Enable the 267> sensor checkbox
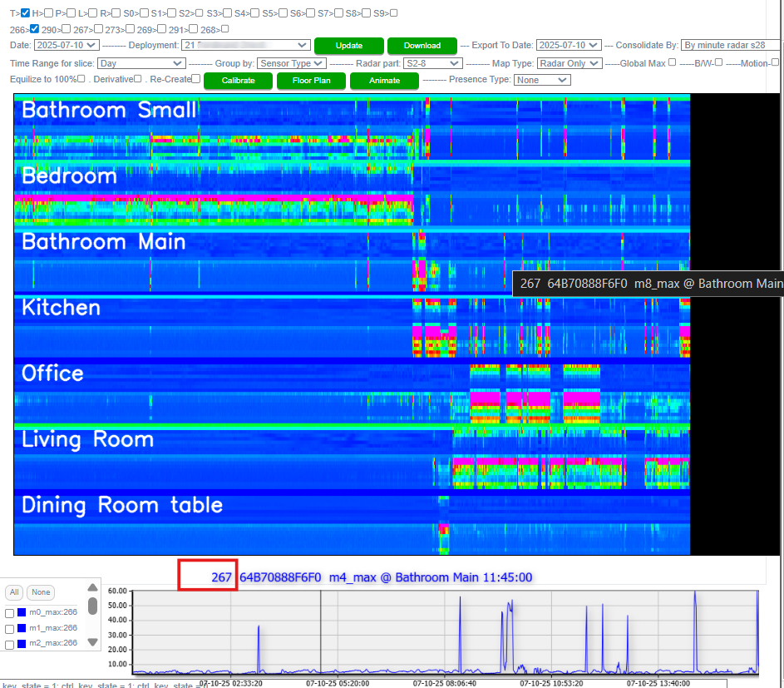 [x=98, y=29]
